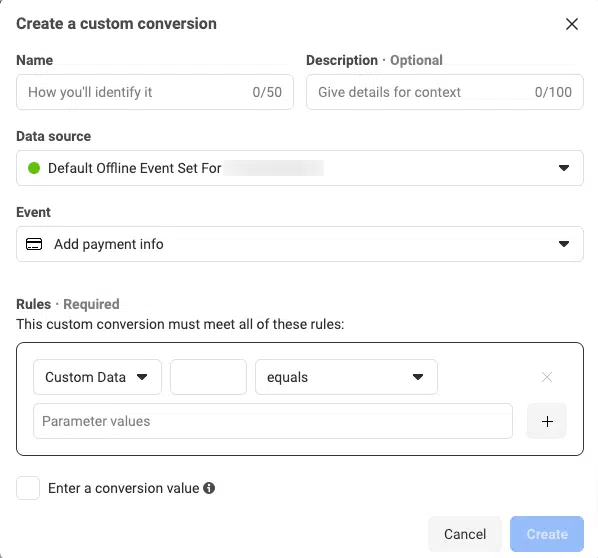Click the Cancel button
Screen dimensions: 598x558
point(465,534)
